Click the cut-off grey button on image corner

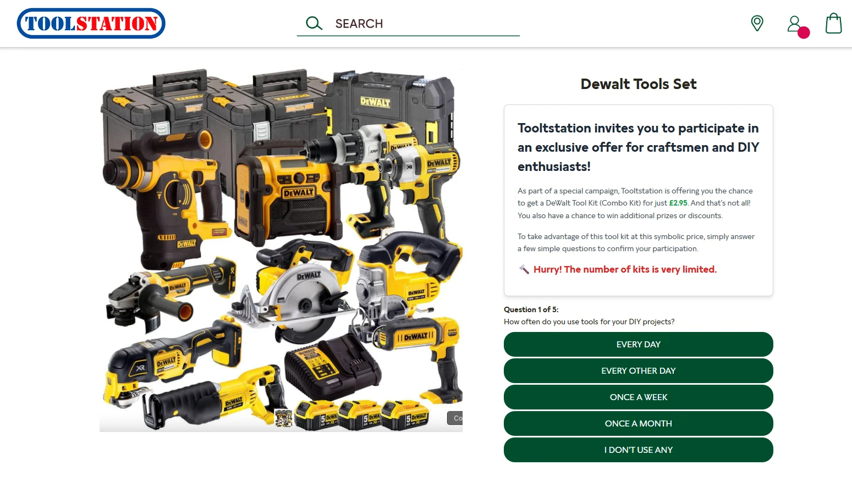pyautogui.click(x=455, y=418)
